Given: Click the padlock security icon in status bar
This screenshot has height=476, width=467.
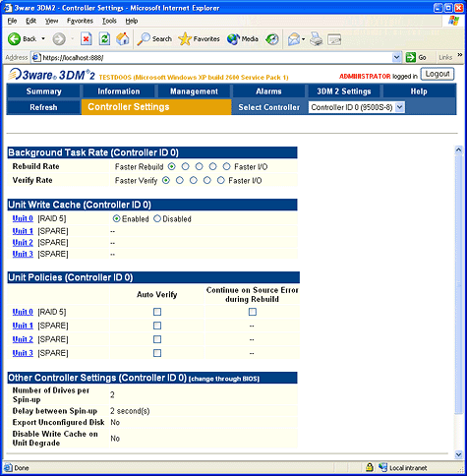Looking at the screenshot, I should 370,467.
